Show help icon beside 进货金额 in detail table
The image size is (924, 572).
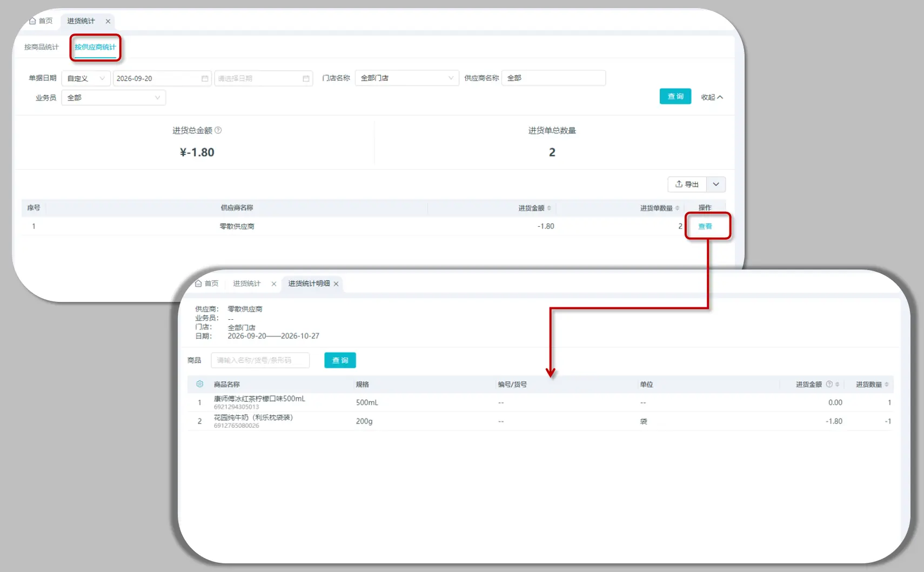pos(829,385)
